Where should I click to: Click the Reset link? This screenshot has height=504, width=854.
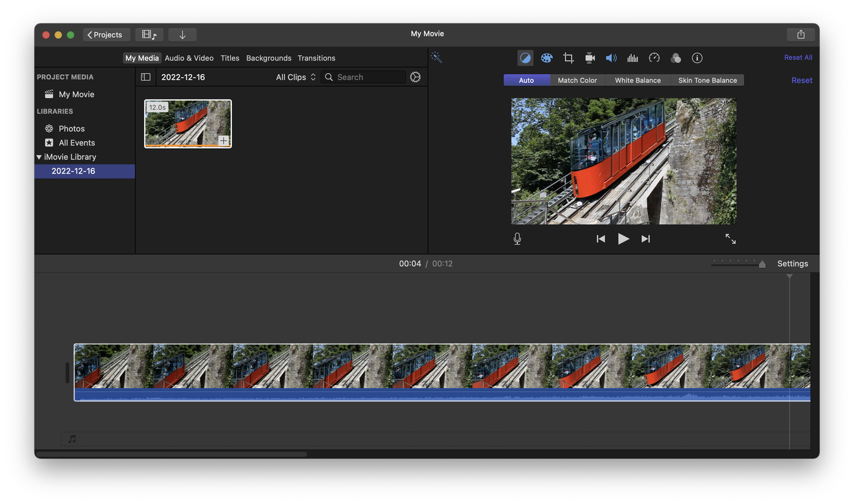(x=802, y=80)
